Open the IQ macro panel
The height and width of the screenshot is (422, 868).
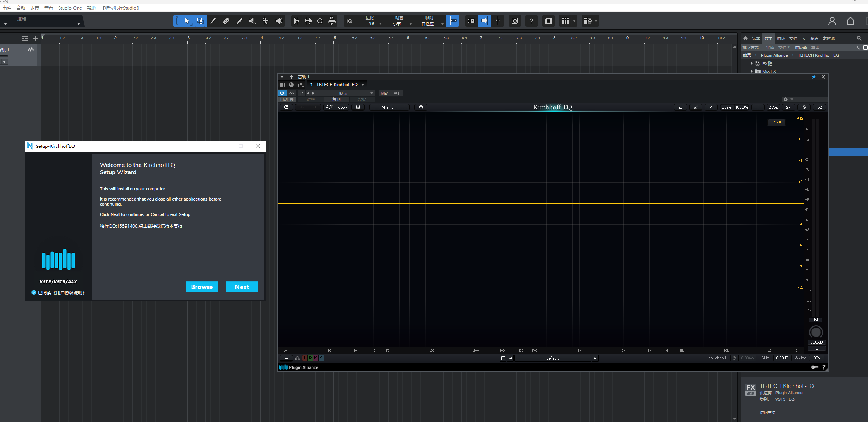(349, 21)
